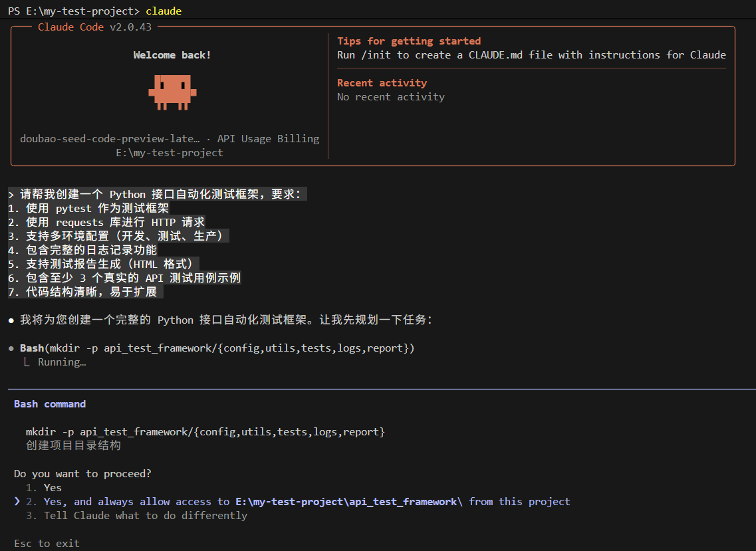Select option 1 "Yes" to proceed
Screen dimensions: 756x551
[53, 488]
